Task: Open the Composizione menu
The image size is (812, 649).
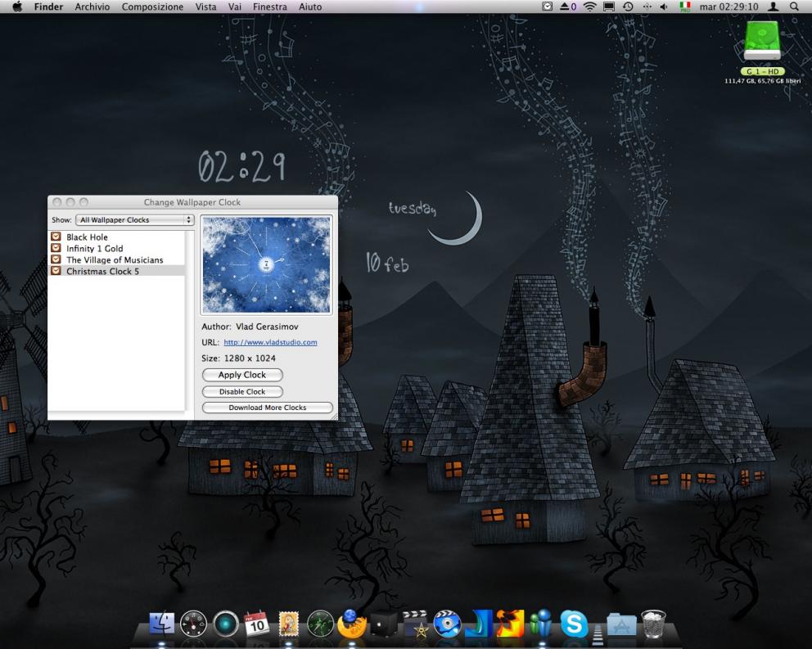Action: (x=152, y=7)
